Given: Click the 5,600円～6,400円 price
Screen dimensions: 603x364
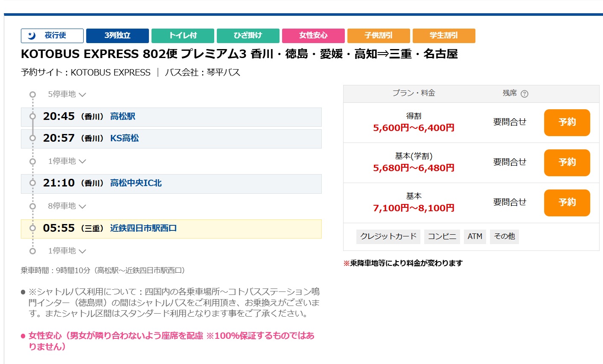Looking at the screenshot, I should click(x=414, y=128).
